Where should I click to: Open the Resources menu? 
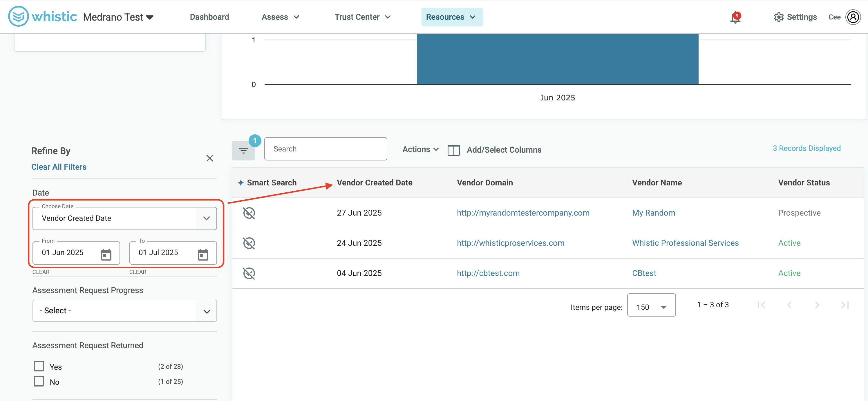click(451, 17)
